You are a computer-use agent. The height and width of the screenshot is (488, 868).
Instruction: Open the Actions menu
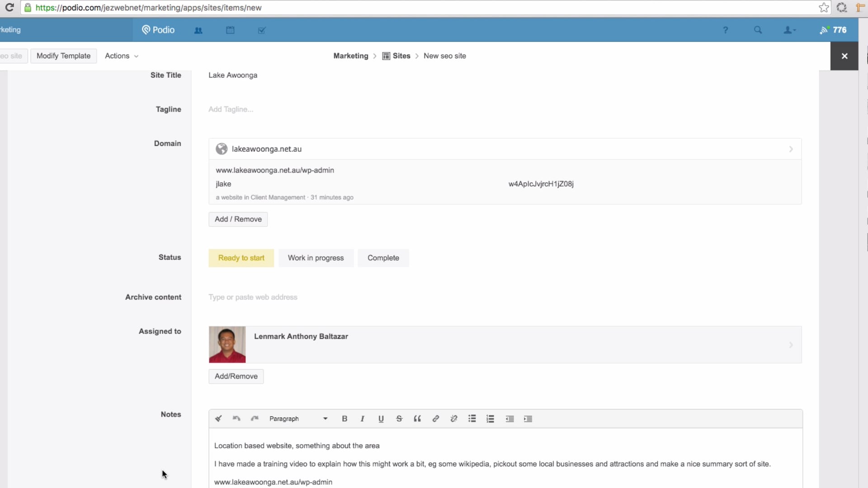[x=120, y=56]
